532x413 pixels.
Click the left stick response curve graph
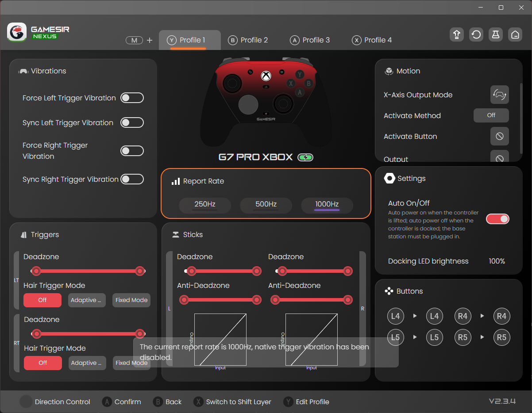pyautogui.click(x=220, y=340)
